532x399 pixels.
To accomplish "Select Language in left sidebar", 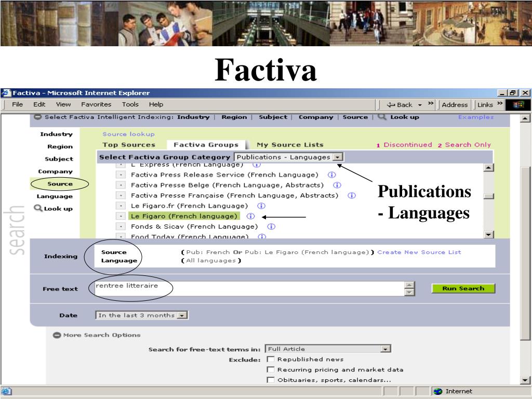I will coord(55,196).
